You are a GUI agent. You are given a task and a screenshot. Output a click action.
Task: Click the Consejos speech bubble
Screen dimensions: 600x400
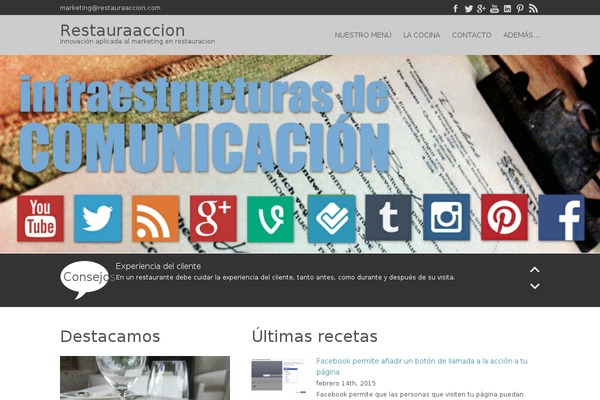pos(85,279)
